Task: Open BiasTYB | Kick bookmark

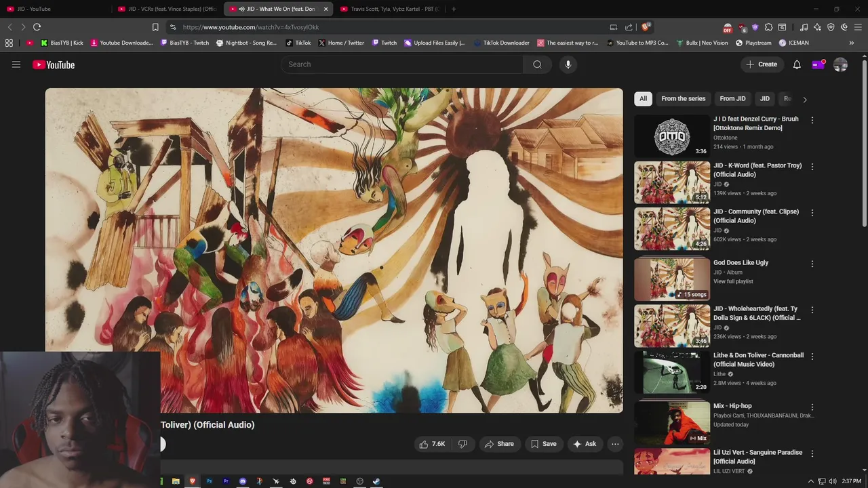Action: tap(62, 43)
